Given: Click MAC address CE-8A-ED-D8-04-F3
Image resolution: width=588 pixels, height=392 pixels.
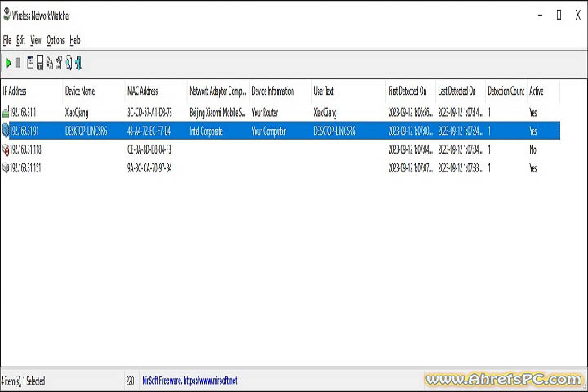Looking at the screenshot, I should [149, 149].
